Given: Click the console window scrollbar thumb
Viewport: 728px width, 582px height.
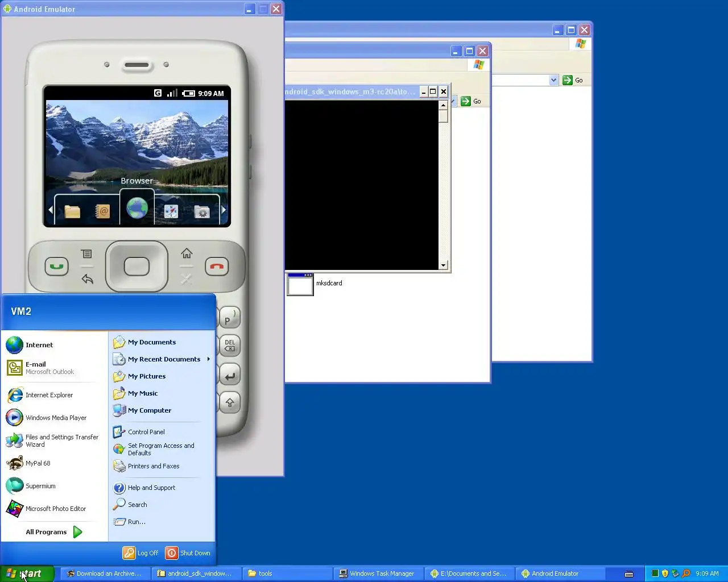Looking at the screenshot, I should point(443,117).
